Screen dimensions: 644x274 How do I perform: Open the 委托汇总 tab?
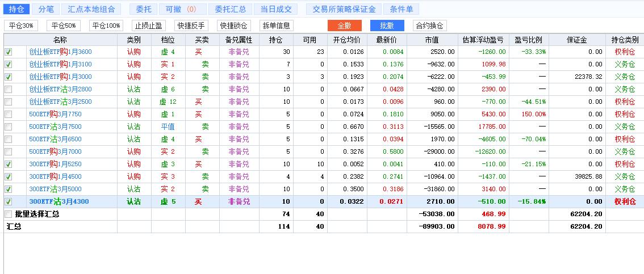tap(230, 9)
